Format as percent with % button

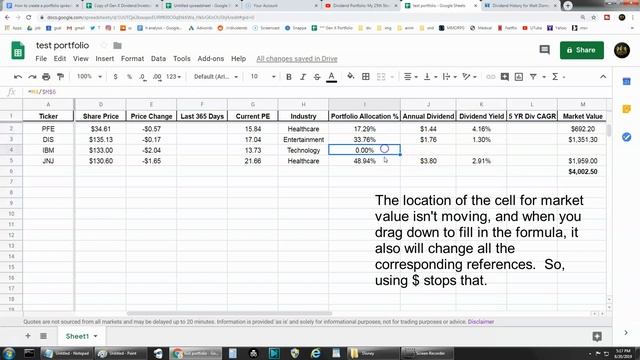[x=129, y=77]
